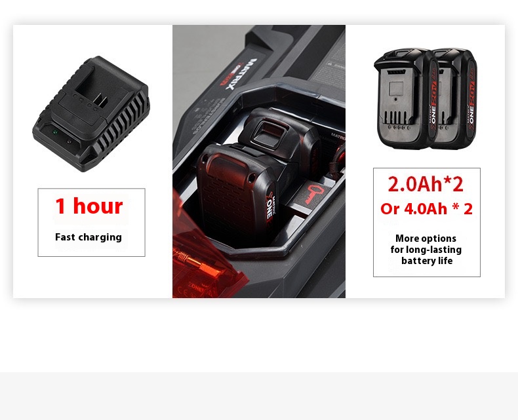
Task: Click the gray footer area below image
Action: (x=259, y=396)
